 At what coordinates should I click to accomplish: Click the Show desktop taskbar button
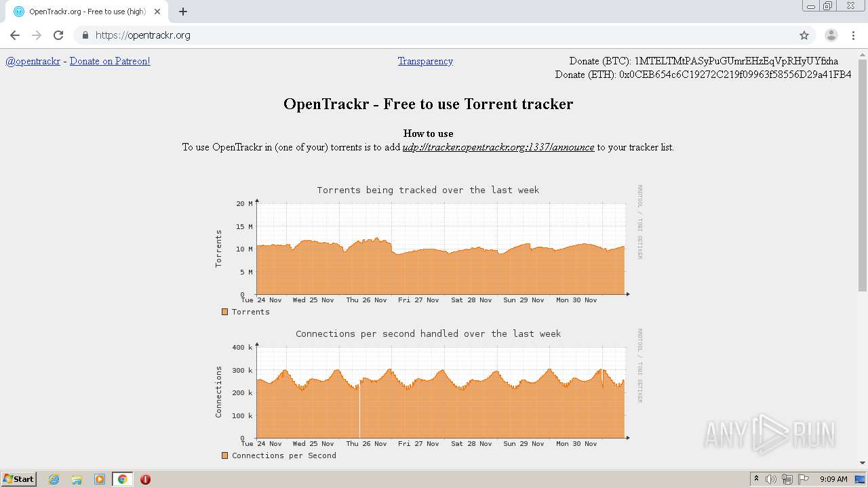click(861, 479)
